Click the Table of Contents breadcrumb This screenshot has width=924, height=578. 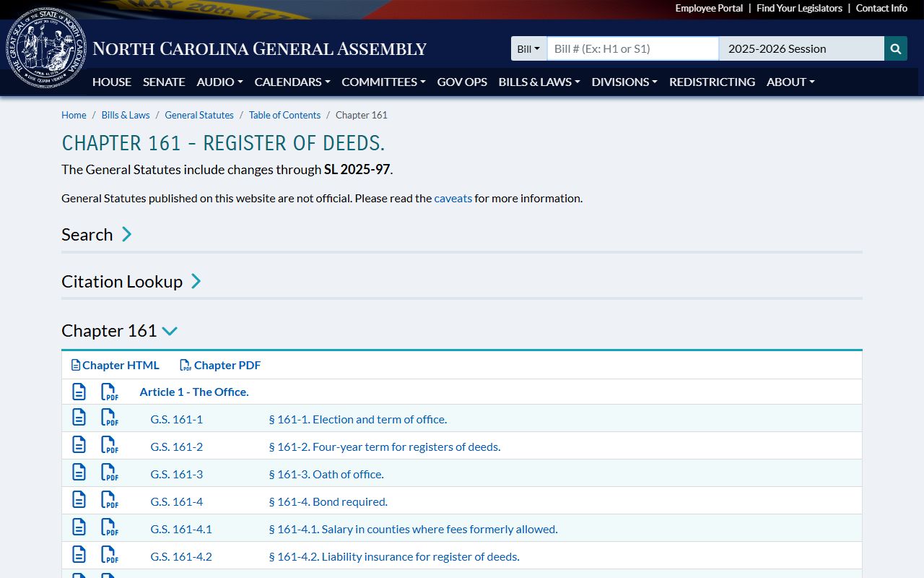coord(284,115)
